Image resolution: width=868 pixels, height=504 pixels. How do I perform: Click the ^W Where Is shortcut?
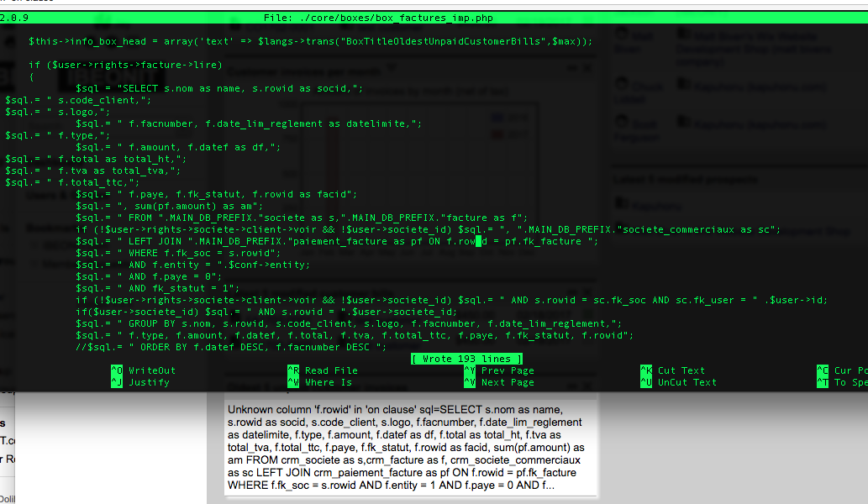(x=320, y=382)
